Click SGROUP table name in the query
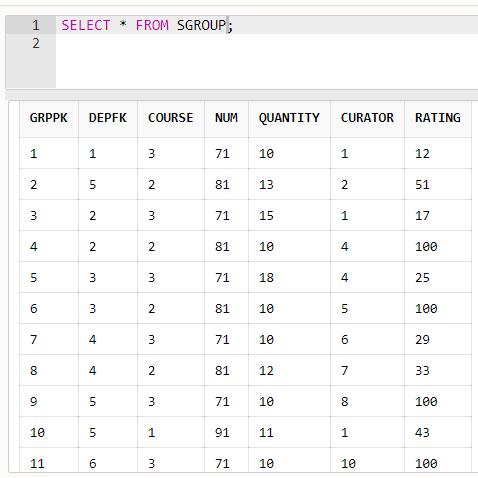The height and width of the screenshot is (478, 478). click(x=201, y=26)
